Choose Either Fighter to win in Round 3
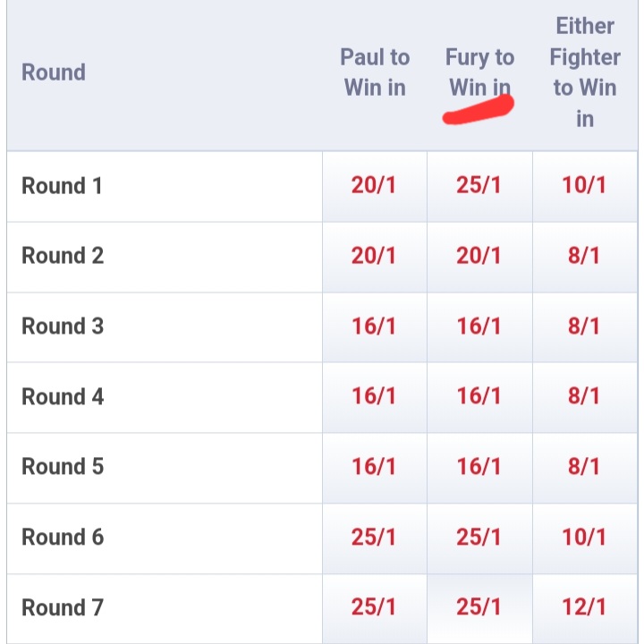 pyautogui.click(x=585, y=326)
